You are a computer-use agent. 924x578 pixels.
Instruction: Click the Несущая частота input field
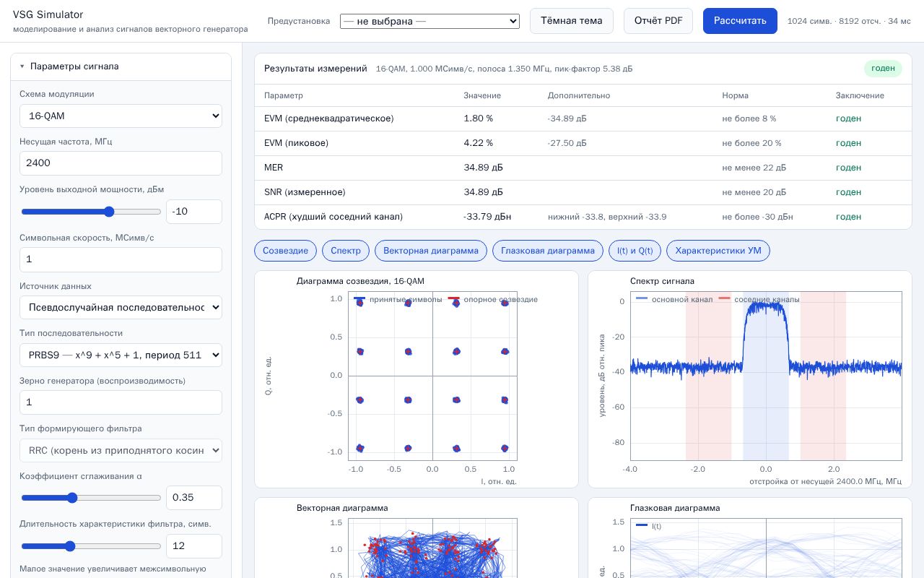click(x=121, y=163)
